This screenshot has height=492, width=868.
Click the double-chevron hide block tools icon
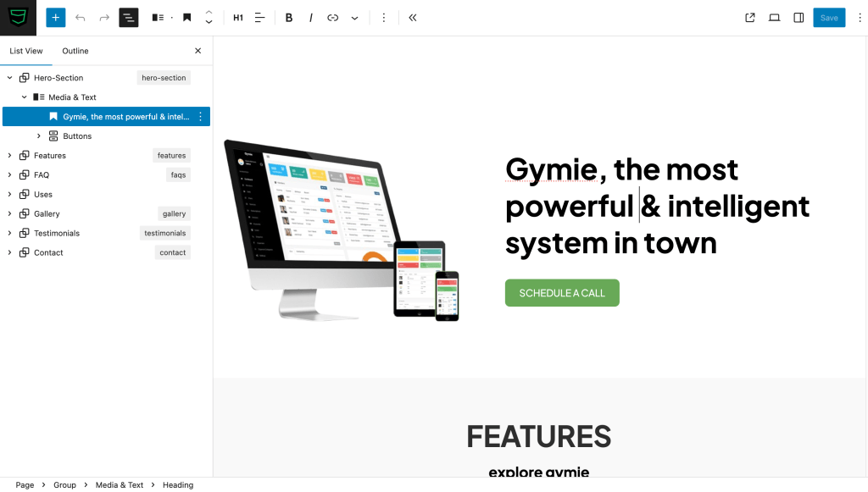pos(413,18)
